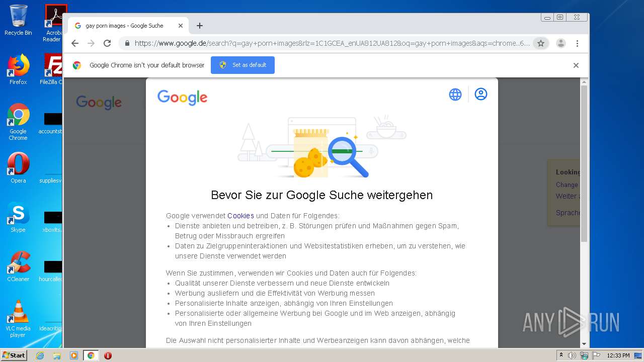Open the xboxits desktop file
Image resolution: width=644 pixels, height=362 pixels.
(51, 221)
